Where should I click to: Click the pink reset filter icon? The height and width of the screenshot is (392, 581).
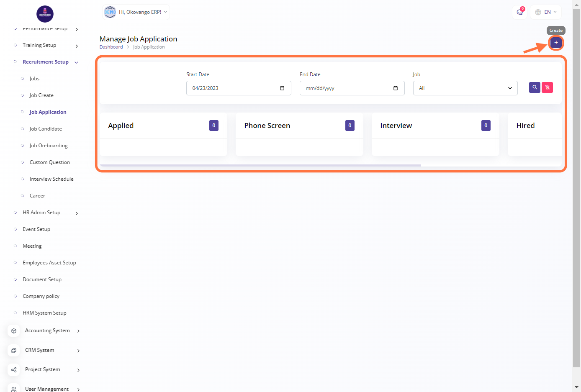click(x=547, y=87)
